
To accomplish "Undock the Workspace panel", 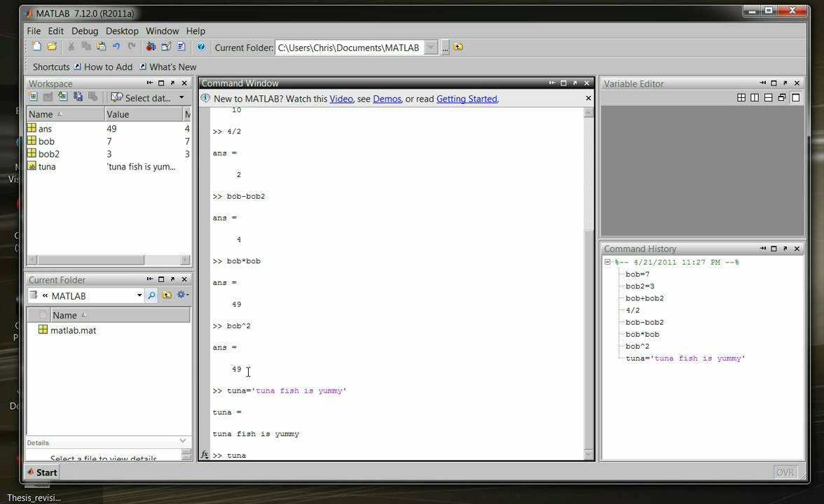I will [x=172, y=83].
